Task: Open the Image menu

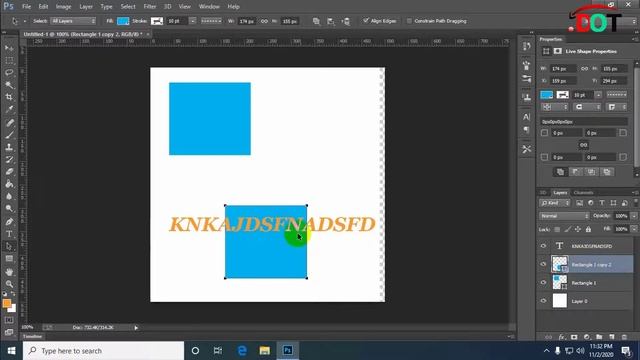Action: coord(63,7)
